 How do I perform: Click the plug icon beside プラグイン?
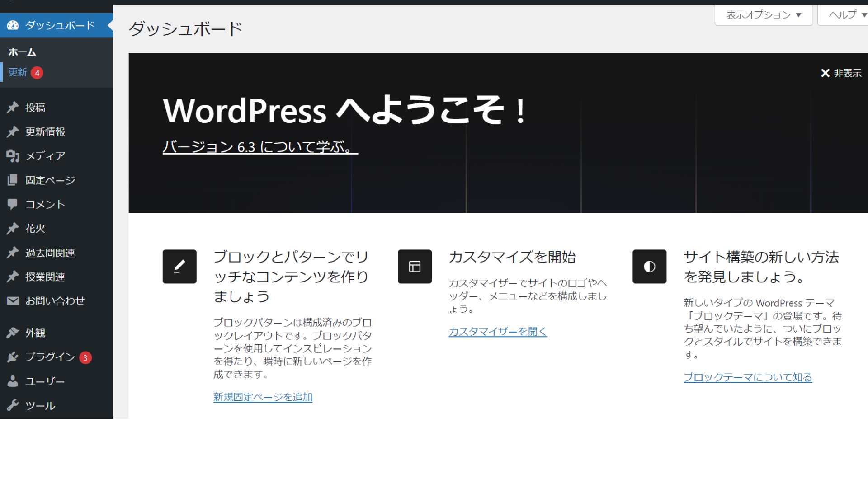[13, 357]
